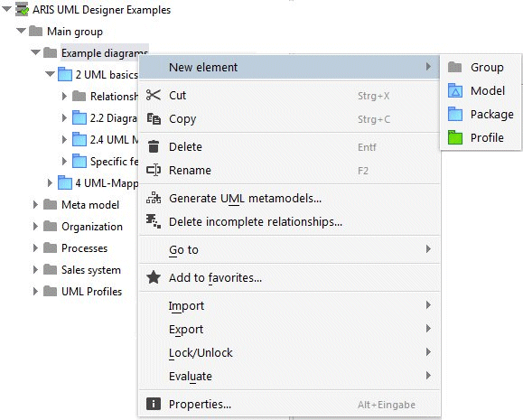The width and height of the screenshot is (523, 420).
Task: Open the Import submenu
Action: [x=289, y=305]
